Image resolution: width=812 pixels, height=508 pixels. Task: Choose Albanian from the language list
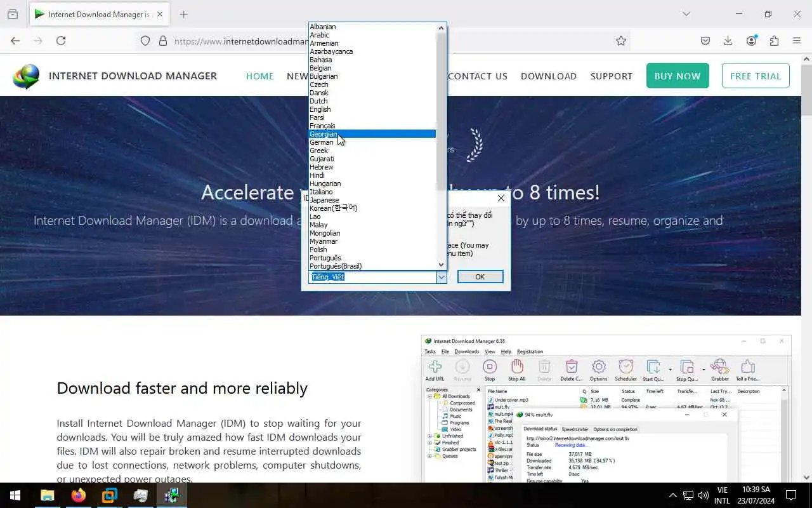point(372,27)
